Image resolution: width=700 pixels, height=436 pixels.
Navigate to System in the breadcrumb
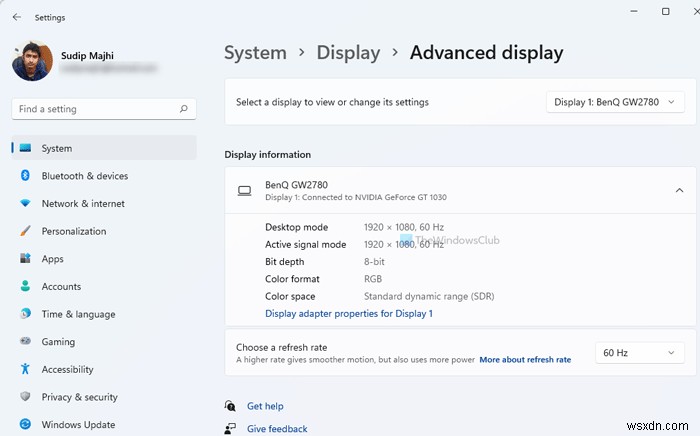click(255, 53)
